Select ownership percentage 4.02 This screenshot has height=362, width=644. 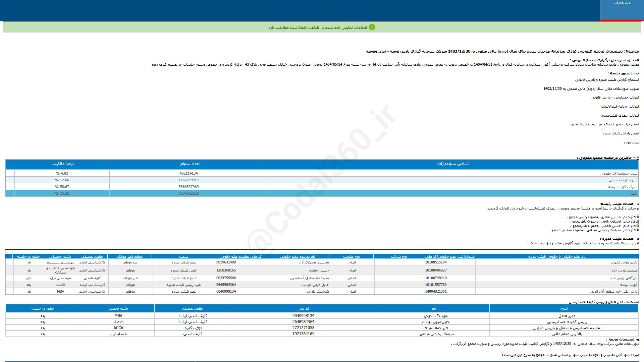coord(62,174)
